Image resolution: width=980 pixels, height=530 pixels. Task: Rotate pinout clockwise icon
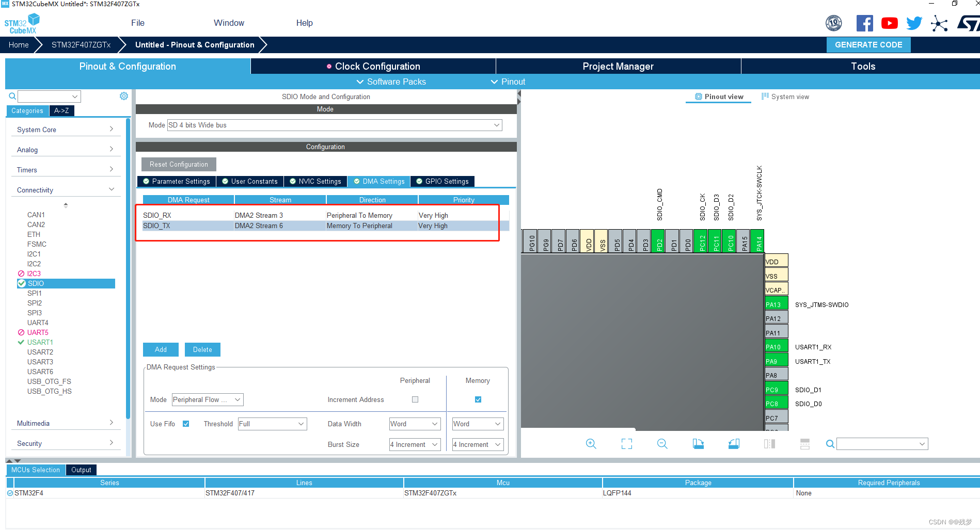[698, 444]
